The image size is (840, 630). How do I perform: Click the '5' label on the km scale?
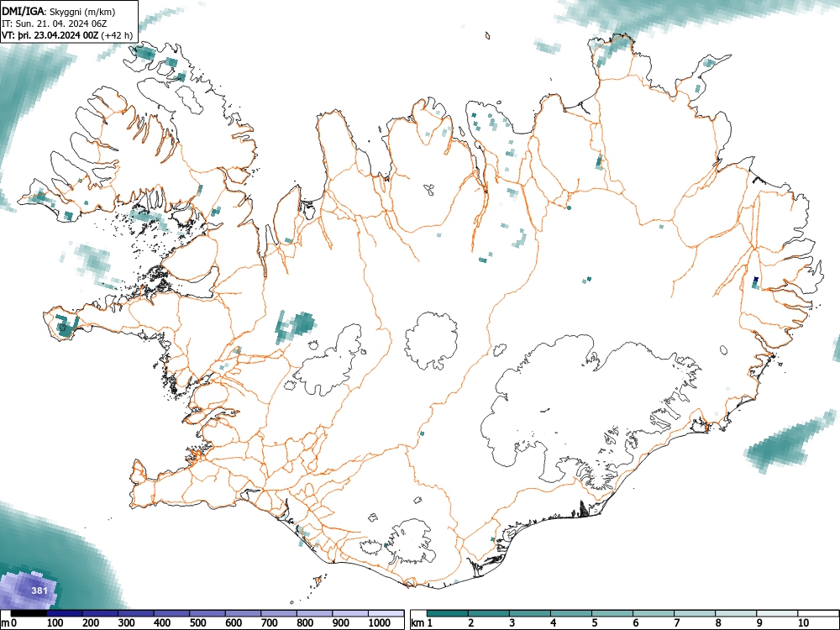click(594, 622)
